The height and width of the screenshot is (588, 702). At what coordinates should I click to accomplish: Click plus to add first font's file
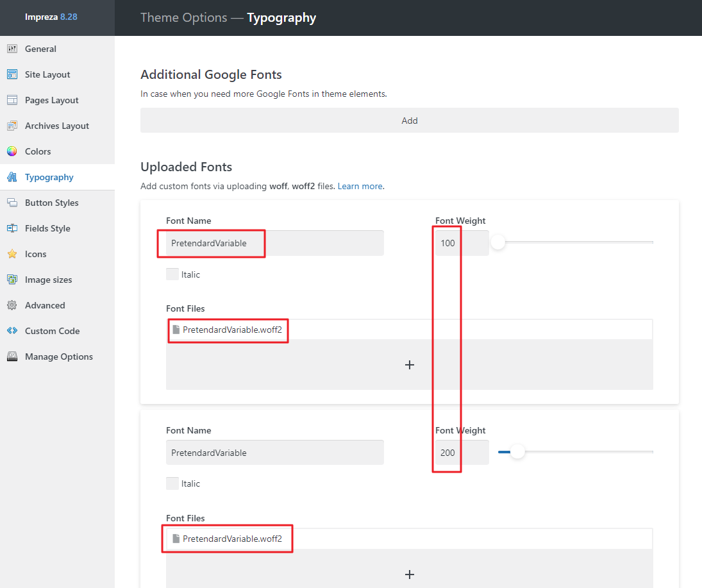click(410, 365)
